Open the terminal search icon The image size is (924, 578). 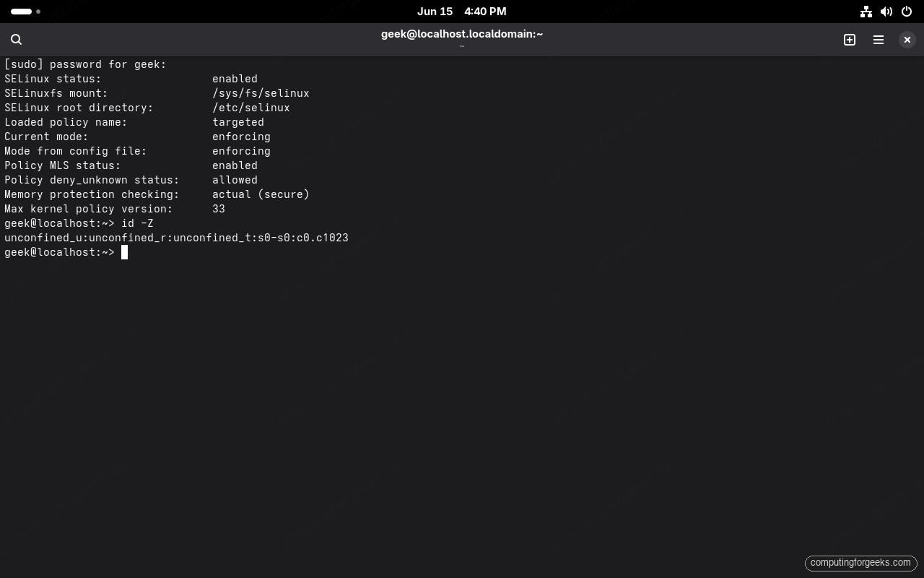(x=17, y=40)
